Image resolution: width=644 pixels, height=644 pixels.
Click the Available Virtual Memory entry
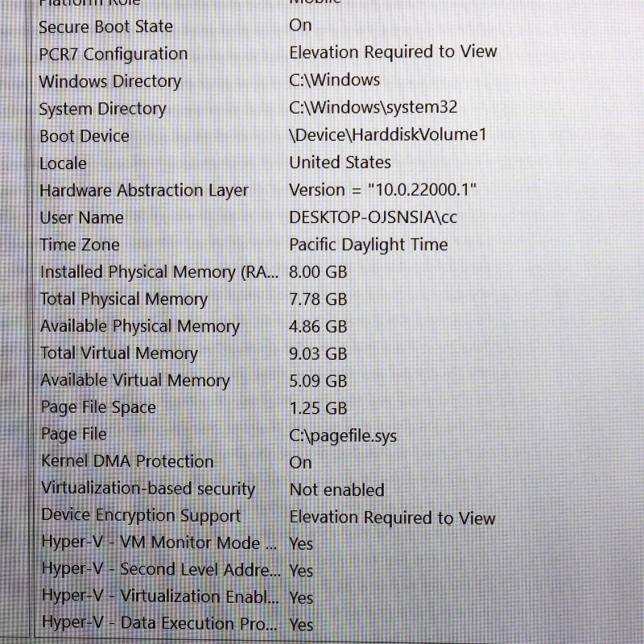pos(134,381)
